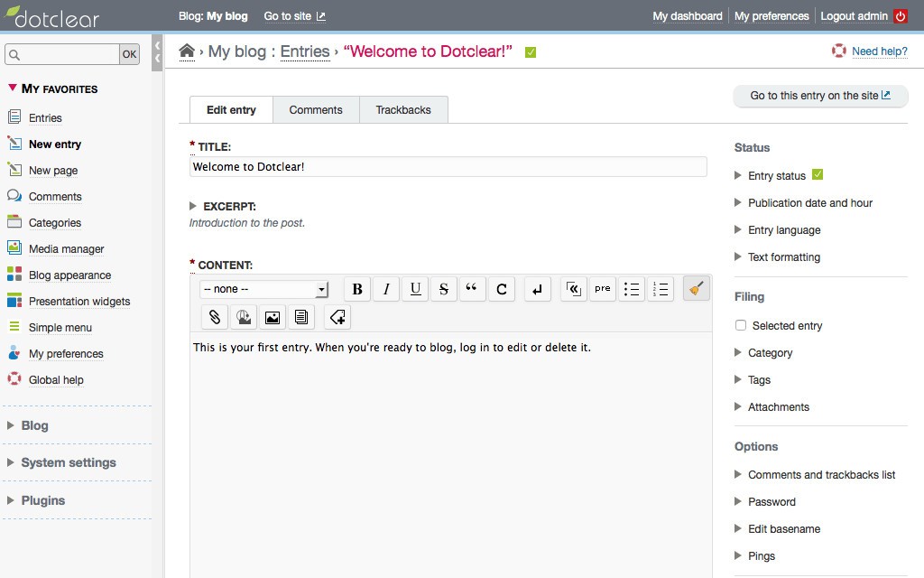The height and width of the screenshot is (578, 924).
Task: Click the image insert icon in toolbar
Action: 273,317
